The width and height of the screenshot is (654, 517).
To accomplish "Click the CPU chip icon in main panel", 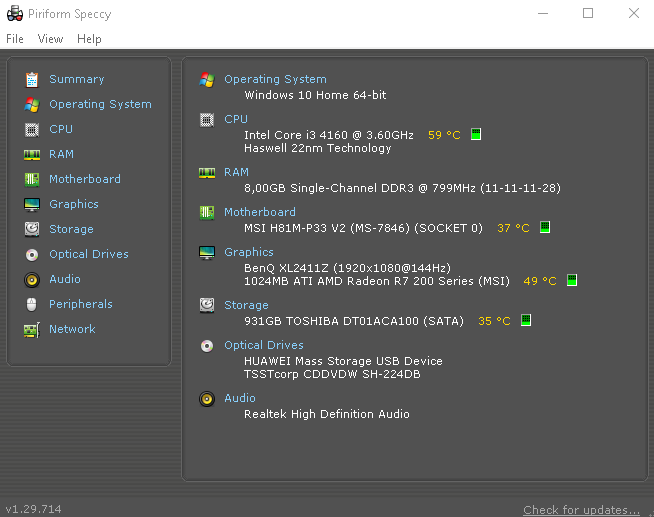I will (207, 120).
